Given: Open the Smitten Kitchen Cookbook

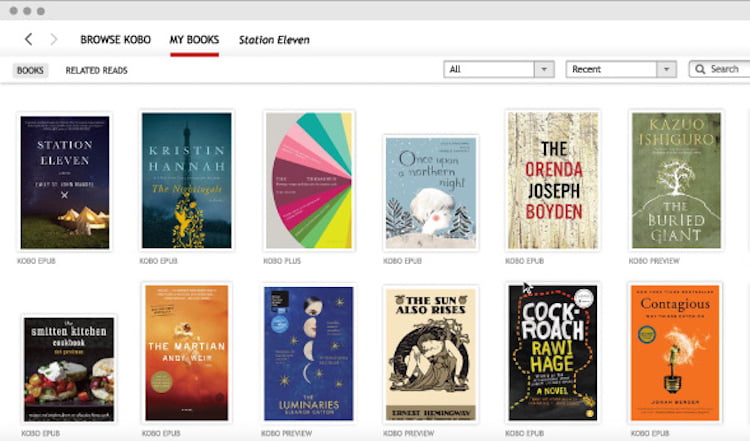Looking at the screenshot, I should pos(69,369).
